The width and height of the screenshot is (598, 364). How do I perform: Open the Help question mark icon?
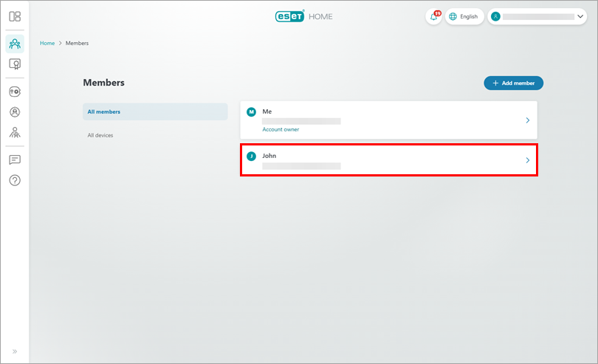coord(15,180)
